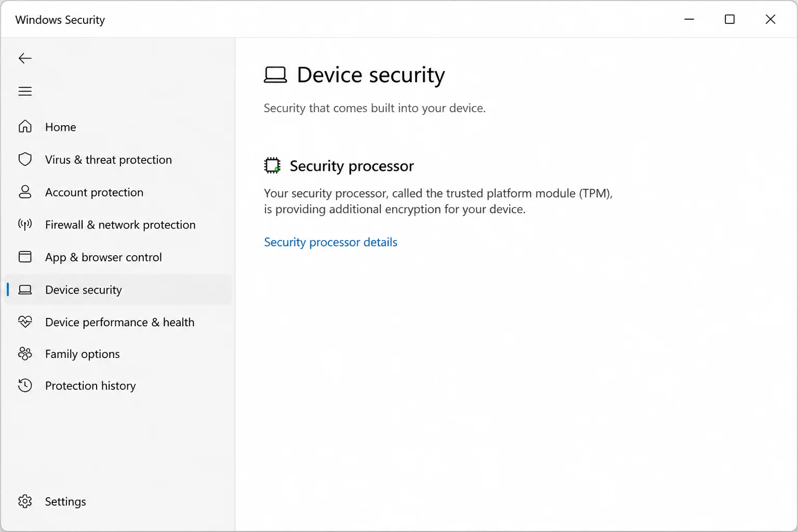This screenshot has width=798, height=532.
Task: Click 'Security that comes built into your device.'
Action: [x=375, y=108]
